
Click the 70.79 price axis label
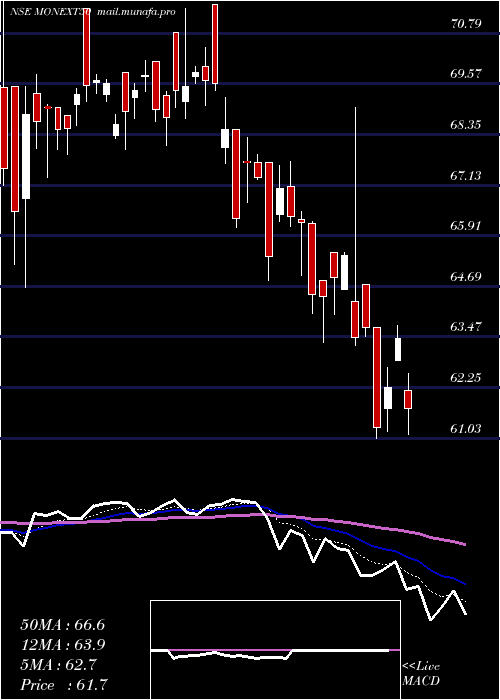466,24
